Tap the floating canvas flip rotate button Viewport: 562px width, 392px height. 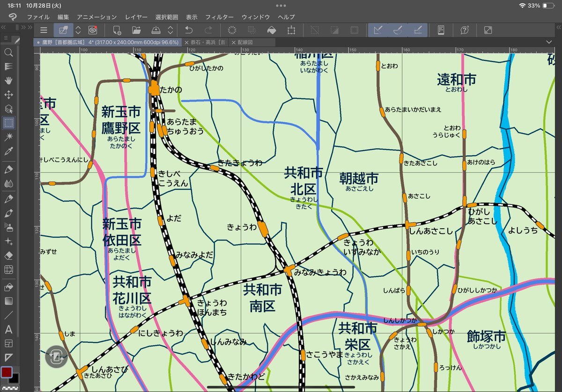tap(56, 357)
